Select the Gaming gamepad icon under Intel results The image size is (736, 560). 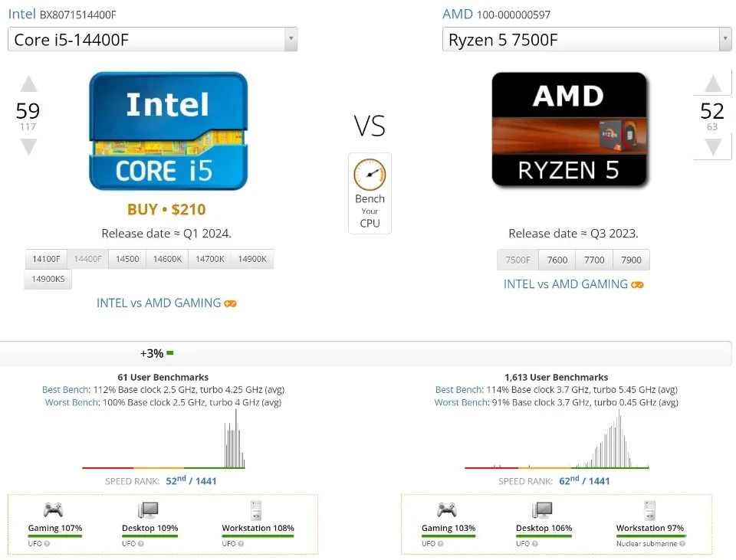(52, 509)
